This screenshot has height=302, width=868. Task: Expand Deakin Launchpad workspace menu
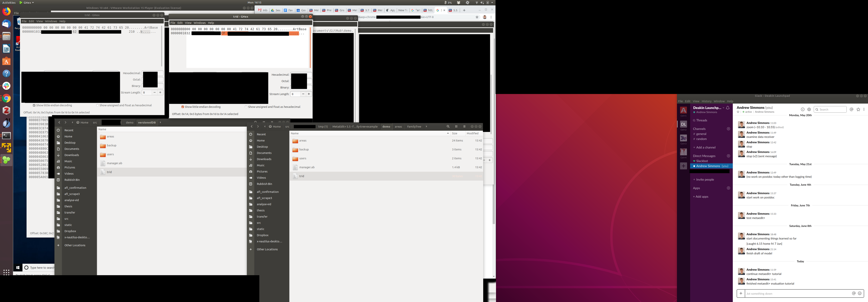723,108
